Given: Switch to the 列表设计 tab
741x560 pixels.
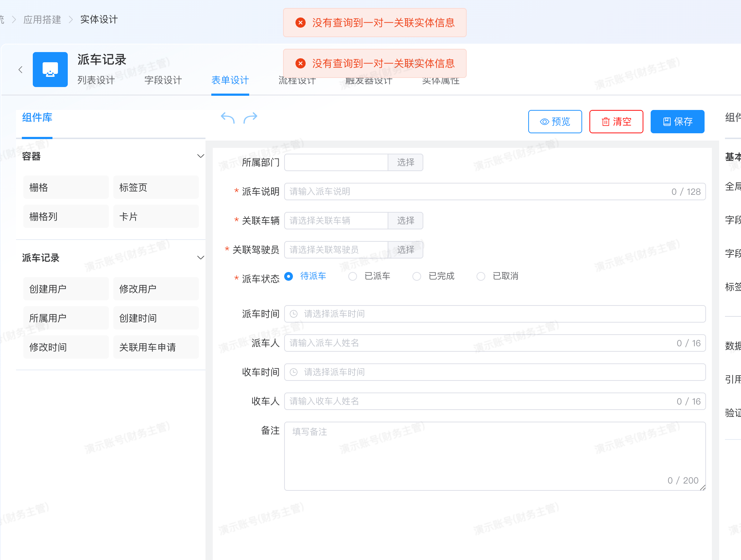Looking at the screenshot, I should pyautogui.click(x=96, y=80).
